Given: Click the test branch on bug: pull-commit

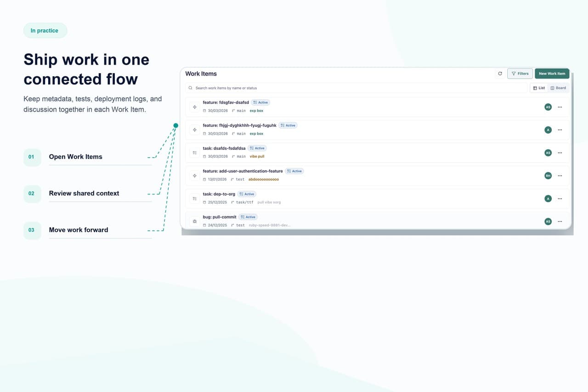Looking at the screenshot, I should coord(240,225).
